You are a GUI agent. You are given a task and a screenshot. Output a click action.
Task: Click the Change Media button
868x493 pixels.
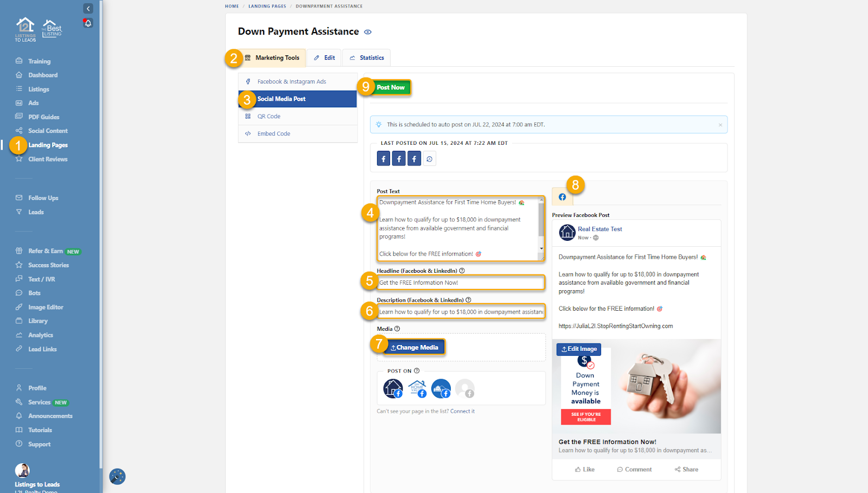tap(414, 348)
